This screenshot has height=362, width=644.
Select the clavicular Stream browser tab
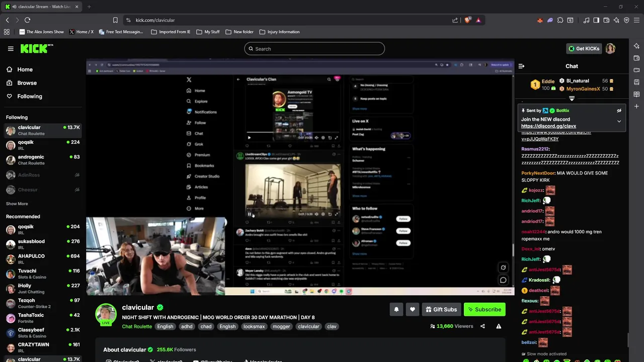click(x=42, y=7)
